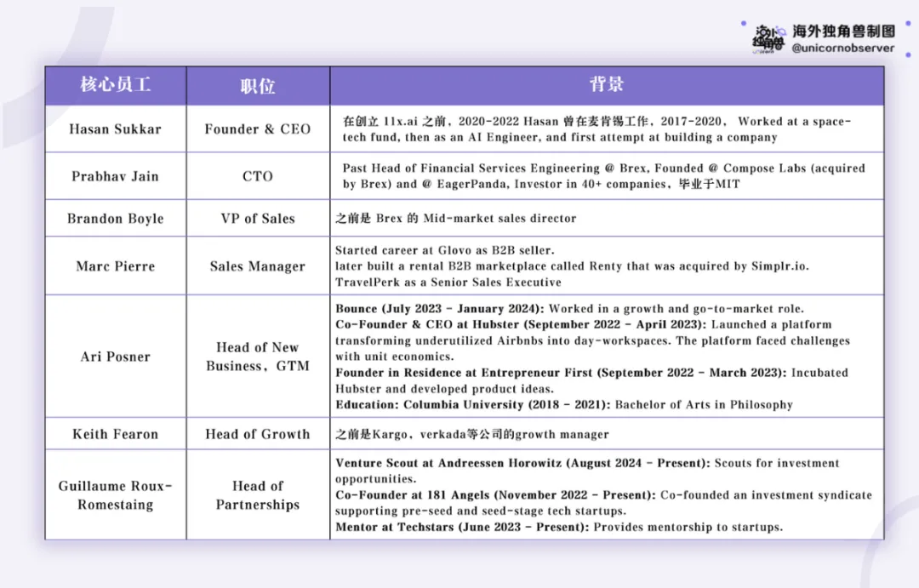Click the name Prabhav Jain
The width and height of the screenshot is (919, 588).
[x=116, y=176]
